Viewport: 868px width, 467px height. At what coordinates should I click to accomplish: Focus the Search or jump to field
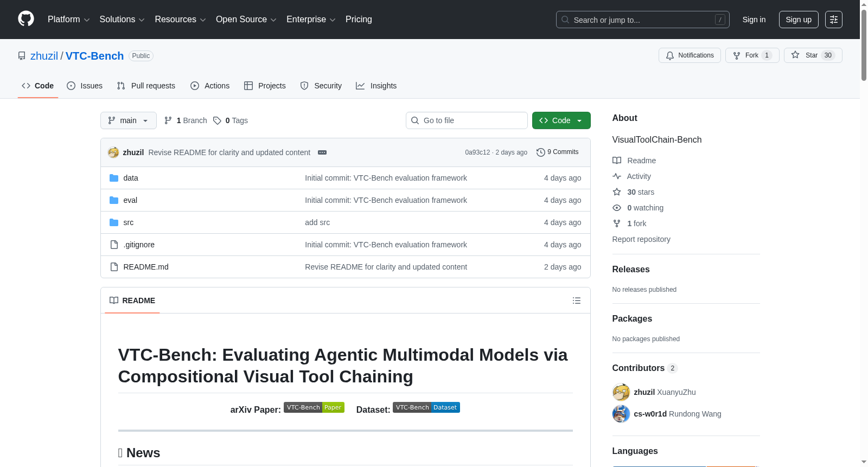pyautogui.click(x=643, y=20)
